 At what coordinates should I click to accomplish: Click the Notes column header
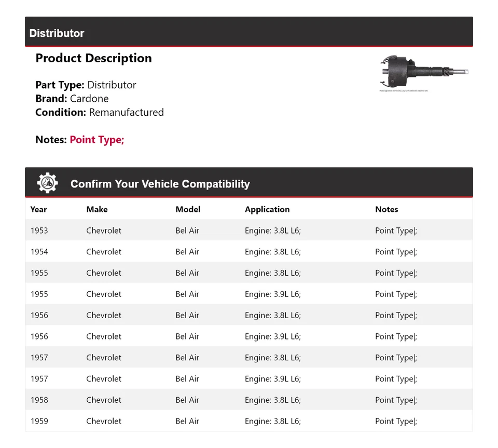pyautogui.click(x=386, y=209)
